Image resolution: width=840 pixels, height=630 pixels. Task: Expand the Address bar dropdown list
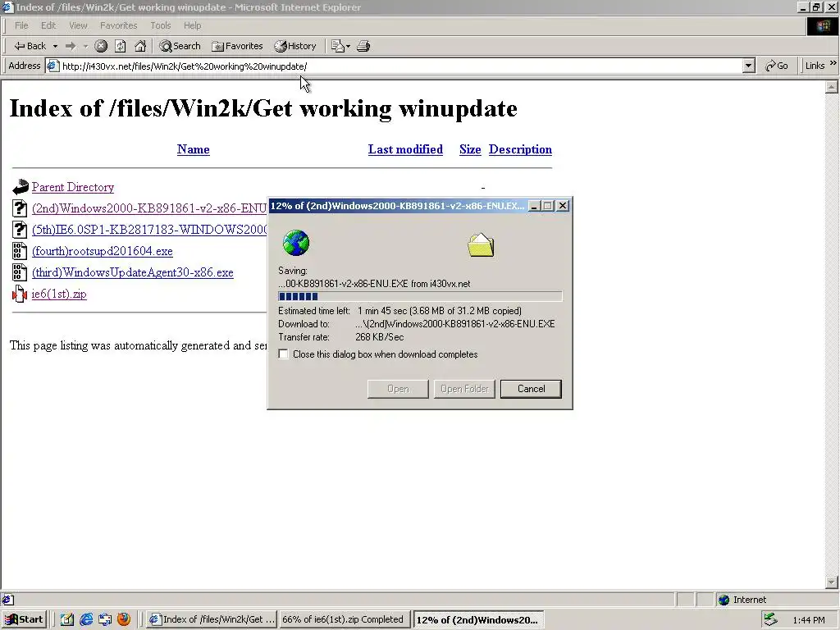[x=749, y=66]
